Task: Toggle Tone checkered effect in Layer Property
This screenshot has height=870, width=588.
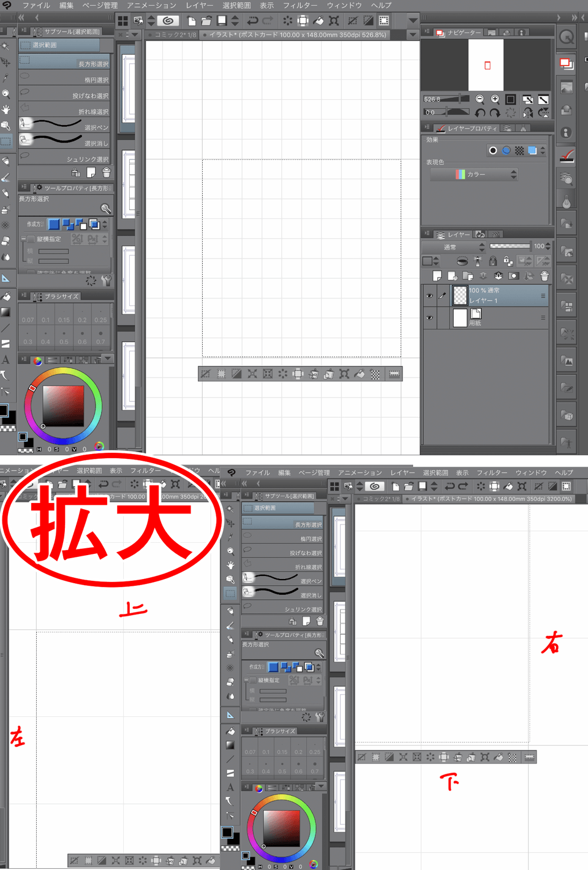Action: [519, 150]
